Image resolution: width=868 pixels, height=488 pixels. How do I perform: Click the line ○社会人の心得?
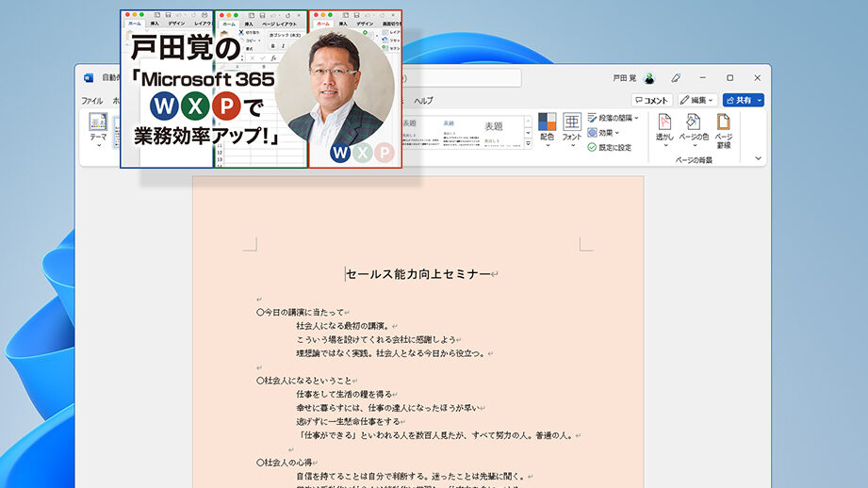284,463
